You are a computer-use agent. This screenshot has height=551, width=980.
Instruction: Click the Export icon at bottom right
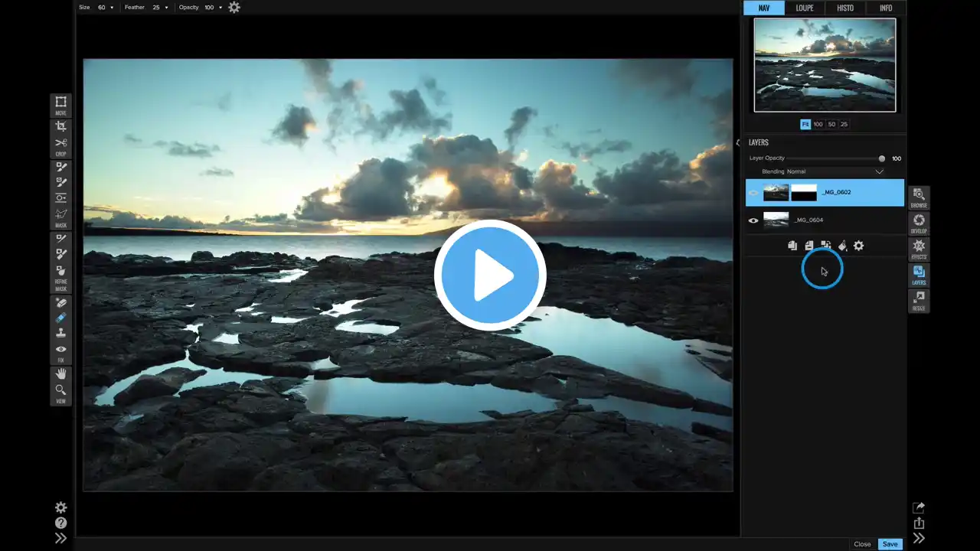pyautogui.click(x=919, y=523)
